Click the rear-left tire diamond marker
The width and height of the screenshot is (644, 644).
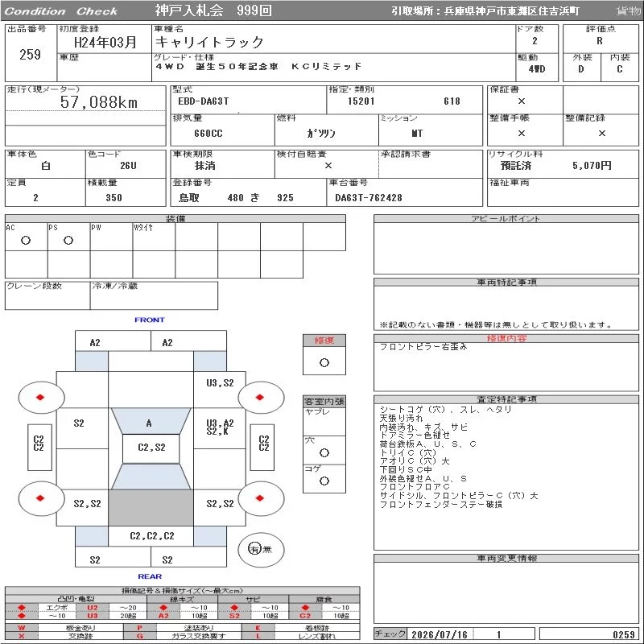point(39,498)
